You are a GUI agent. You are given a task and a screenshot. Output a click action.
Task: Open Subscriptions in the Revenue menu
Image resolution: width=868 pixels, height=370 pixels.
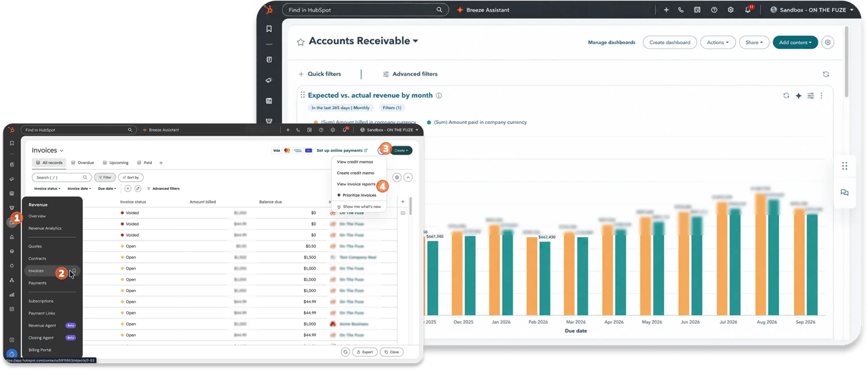[x=41, y=301]
